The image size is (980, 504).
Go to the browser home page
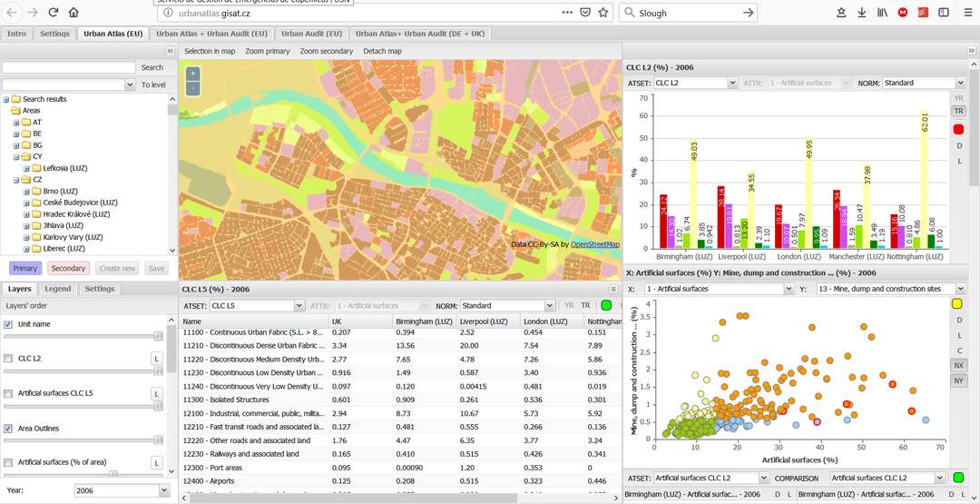pos(73,13)
